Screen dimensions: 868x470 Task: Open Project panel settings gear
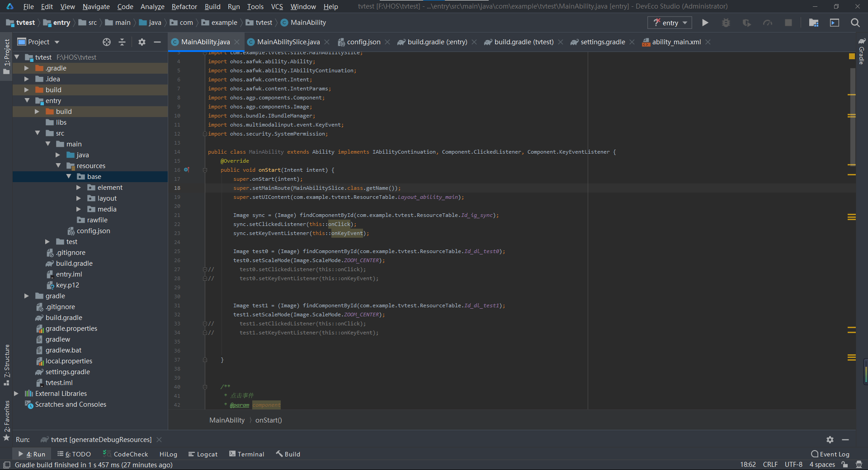click(x=142, y=42)
